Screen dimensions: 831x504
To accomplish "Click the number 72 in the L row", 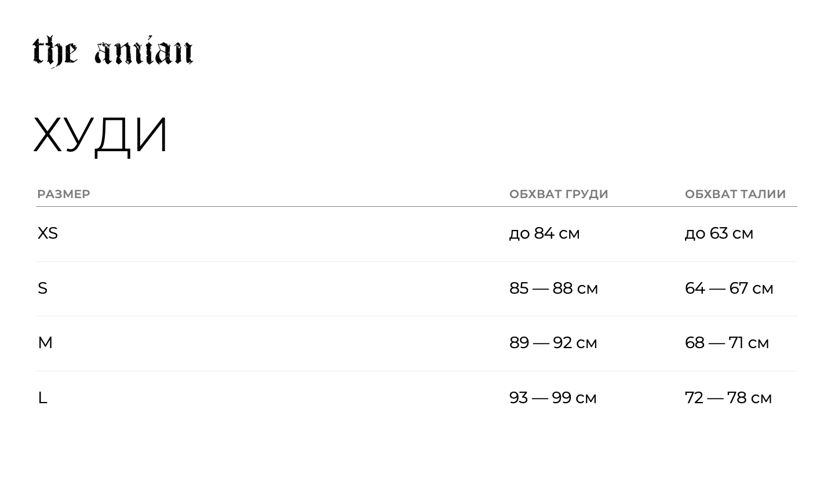I will tap(694, 397).
